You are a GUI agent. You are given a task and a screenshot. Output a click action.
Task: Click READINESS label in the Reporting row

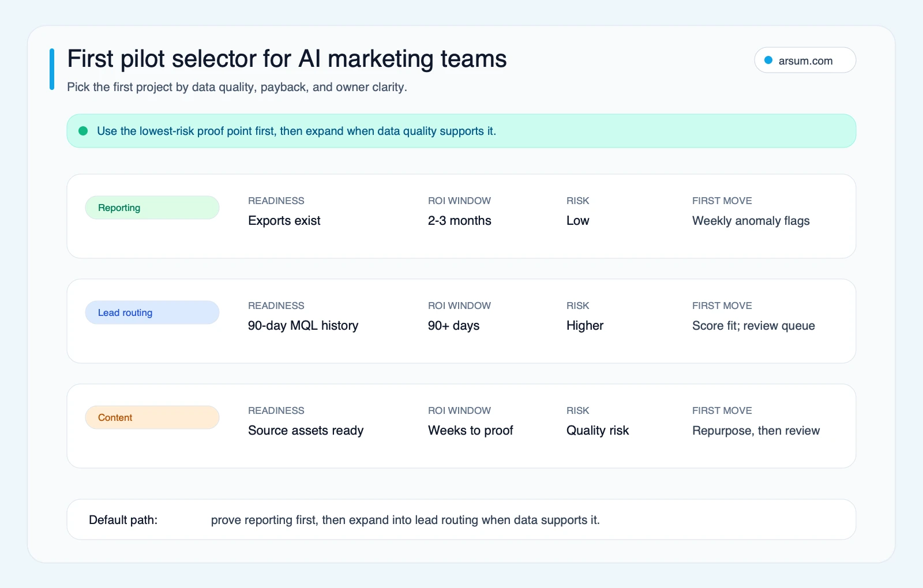pos(276,201)
